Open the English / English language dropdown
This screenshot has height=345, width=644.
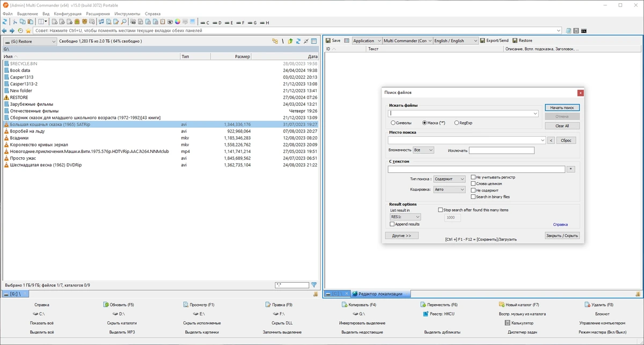455,40
